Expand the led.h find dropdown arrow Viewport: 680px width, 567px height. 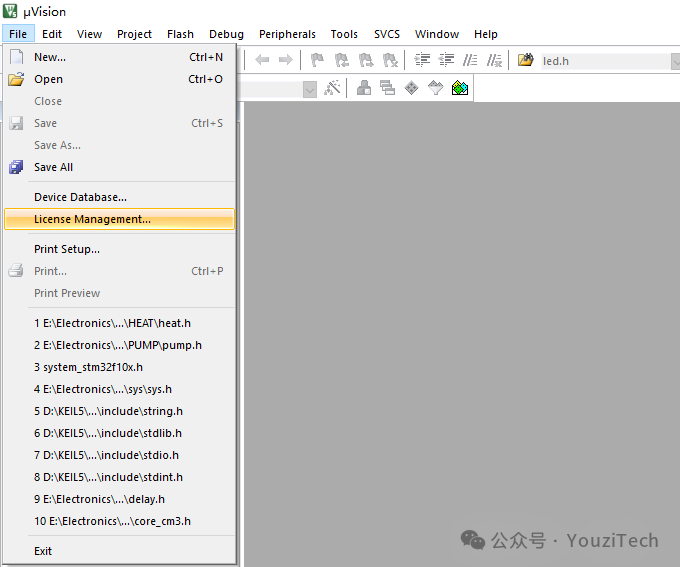point(675,61)
